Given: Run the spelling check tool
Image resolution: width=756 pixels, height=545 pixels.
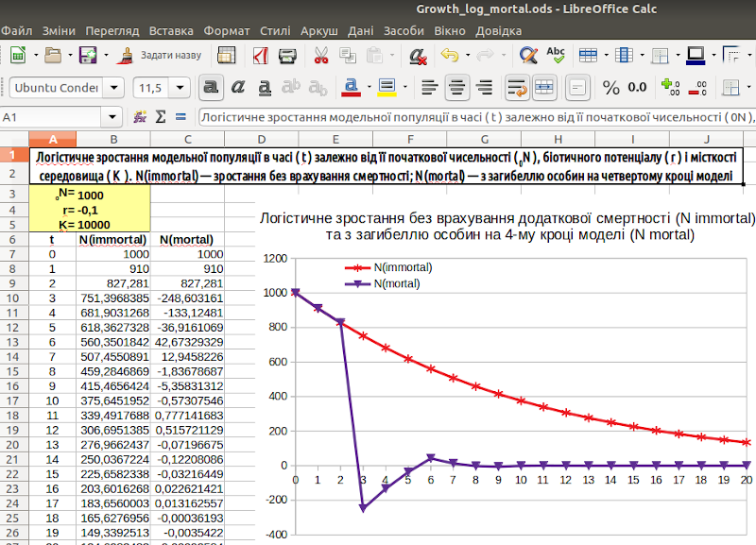Looking at the screenshot, I should point(556,55).
